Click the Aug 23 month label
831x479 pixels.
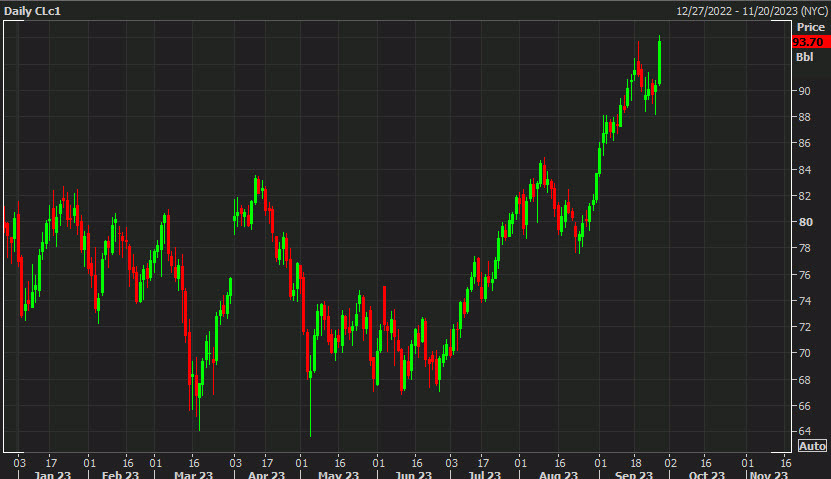(559, 474)
